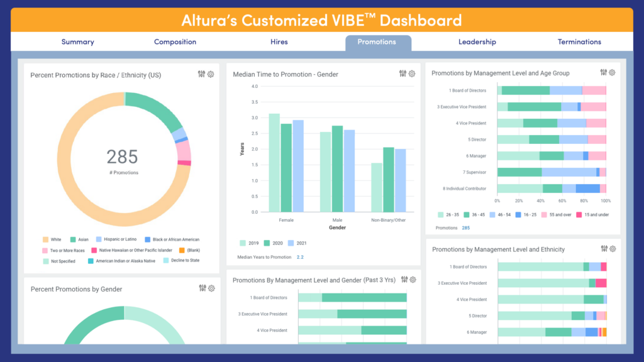Click 4 Vice President in ethnicity chart
The height and width of the screenshot is (362, 644).
tap(472, 300)
